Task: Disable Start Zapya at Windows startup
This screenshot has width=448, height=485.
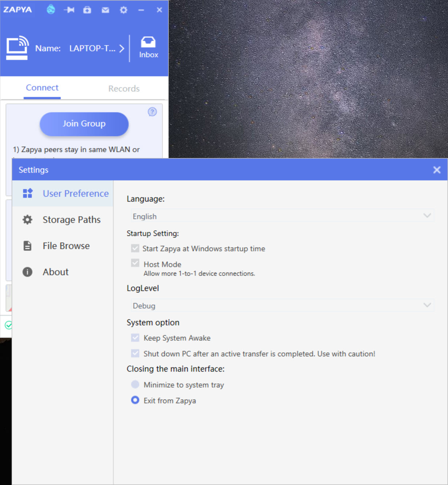Action: [135, 248]
